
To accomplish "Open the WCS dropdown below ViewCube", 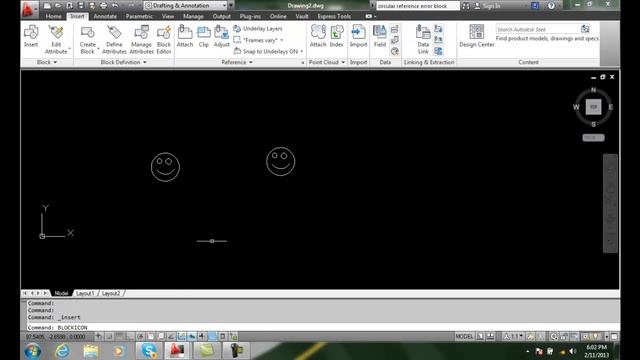I will pos(593,138).
